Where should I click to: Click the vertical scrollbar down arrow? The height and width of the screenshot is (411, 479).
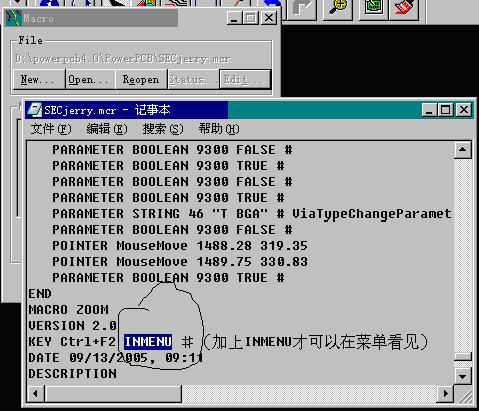point(463,376)
